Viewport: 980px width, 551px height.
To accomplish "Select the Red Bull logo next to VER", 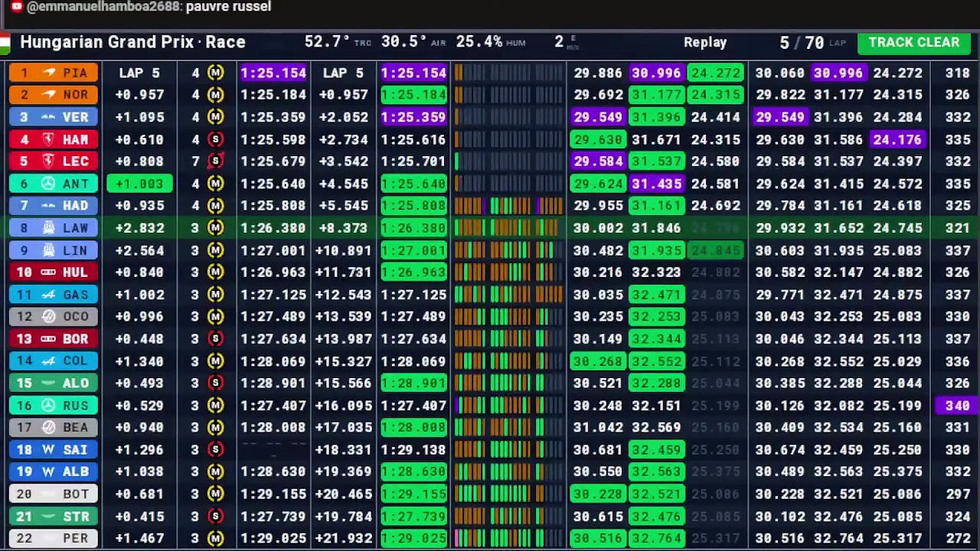I will [x=49, y=117].
